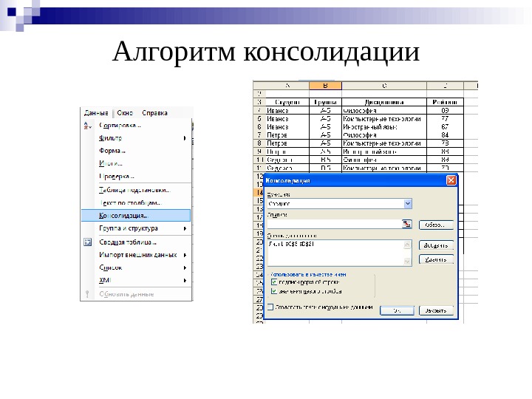Click into the reference input field
532x399 pixels.
[335, 224]
